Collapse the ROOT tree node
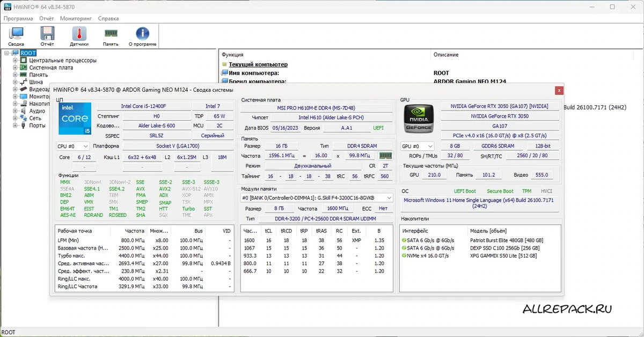The width and height of the screenshot is (644, 337). click(x=7, y=53)
